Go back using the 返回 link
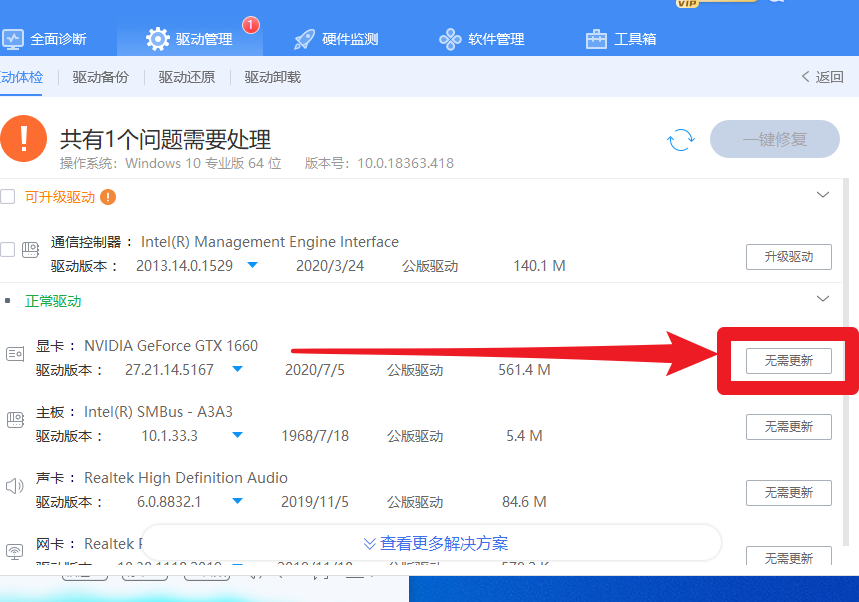The image size is (859, 602). [822, 77]
